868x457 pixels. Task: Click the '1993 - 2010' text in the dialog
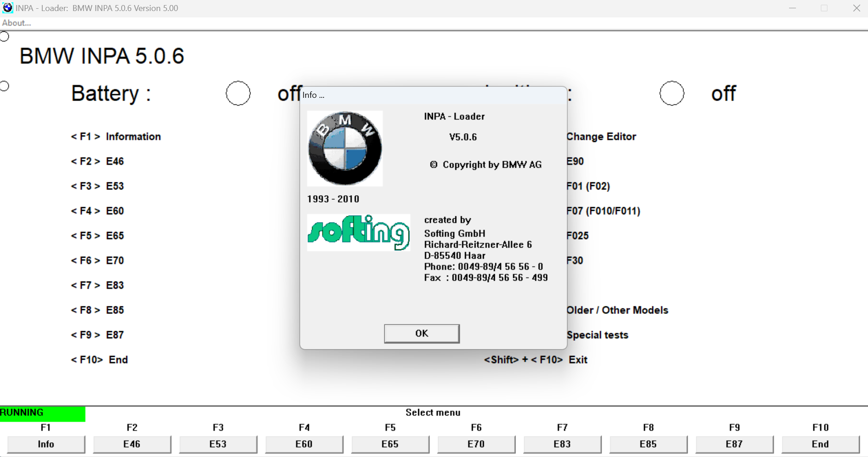(x=333, y=199)
